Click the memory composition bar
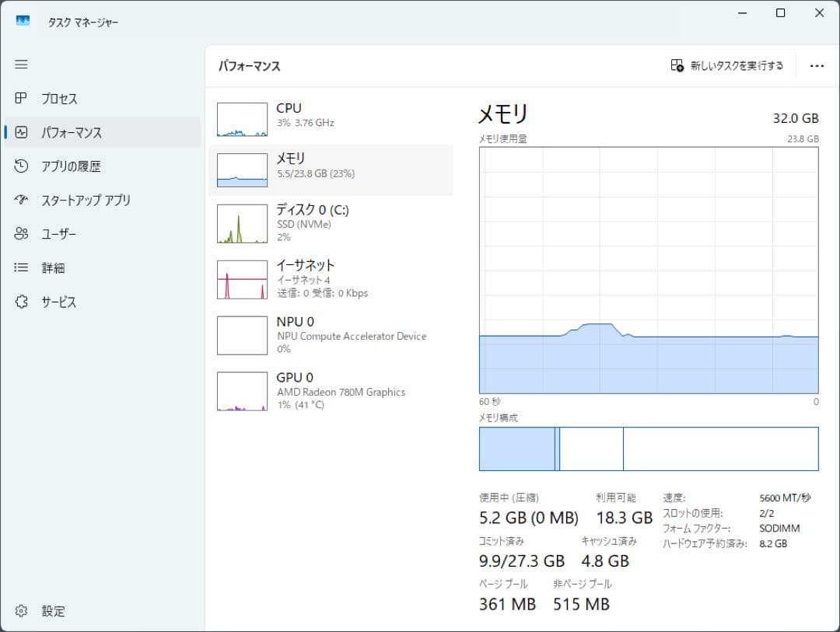The image size is (840, 632). [649, 449]
